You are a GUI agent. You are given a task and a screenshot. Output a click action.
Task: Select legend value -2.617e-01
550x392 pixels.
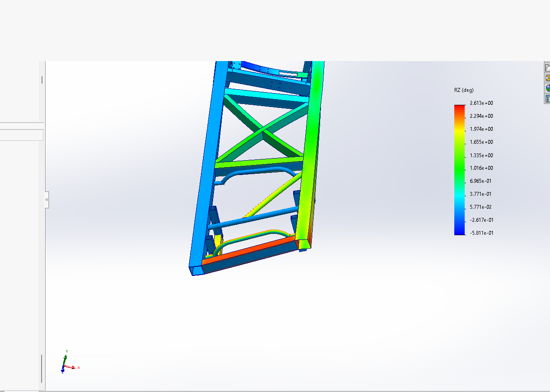(482, 220)
